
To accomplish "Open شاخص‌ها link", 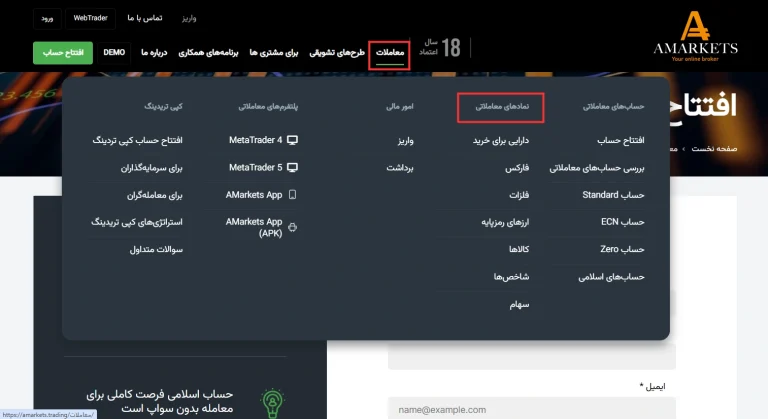I will coord(511,277).
